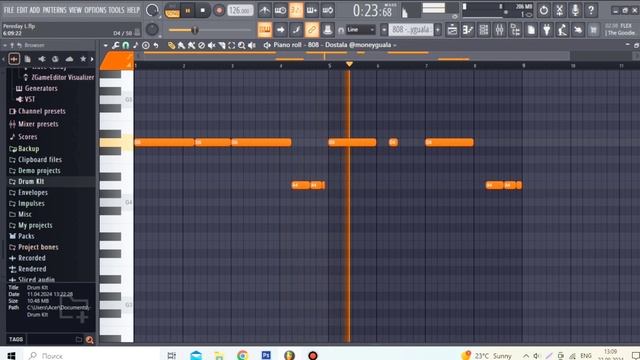Click the TAGS button in browser
Image resolution: width=640 pixels, height=360 pixels.
click(x=16, y=339)
